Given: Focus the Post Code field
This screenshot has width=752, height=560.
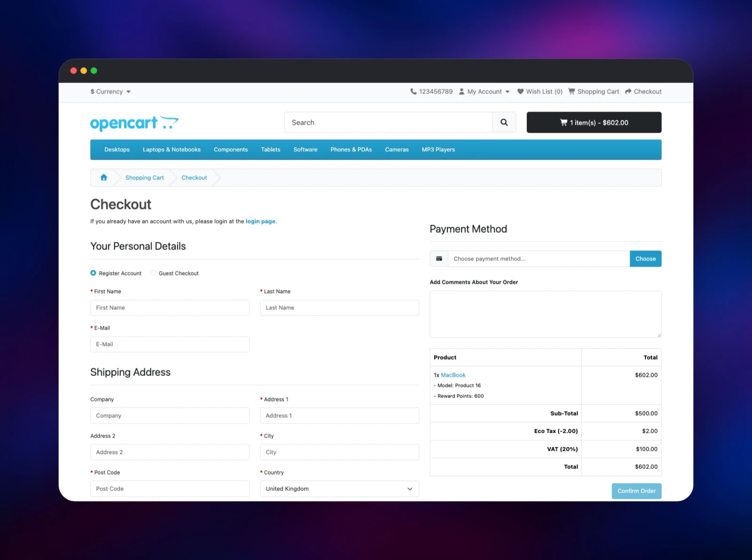Looking at the screenshot, I should [170, 489].
